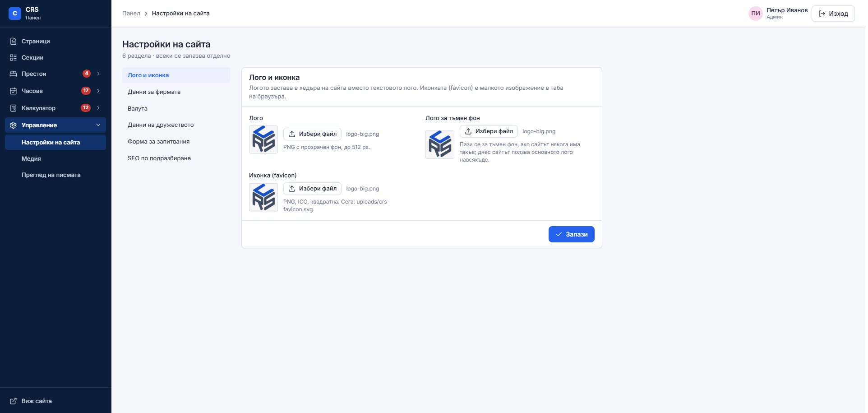The width and height of the screenshot is (868, 413).
Task: Switch to Данни за фирмата section
Action: [176, 92]
